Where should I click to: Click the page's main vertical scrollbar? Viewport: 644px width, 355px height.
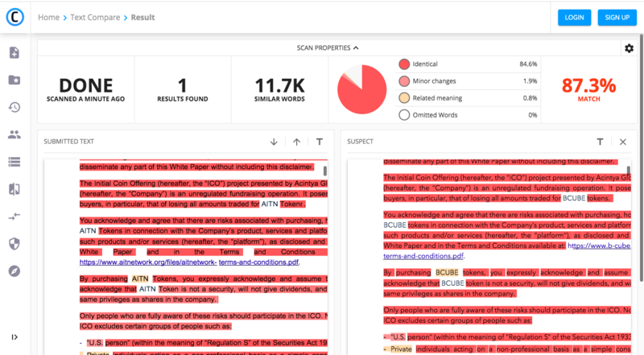click(x=641, y=159)
